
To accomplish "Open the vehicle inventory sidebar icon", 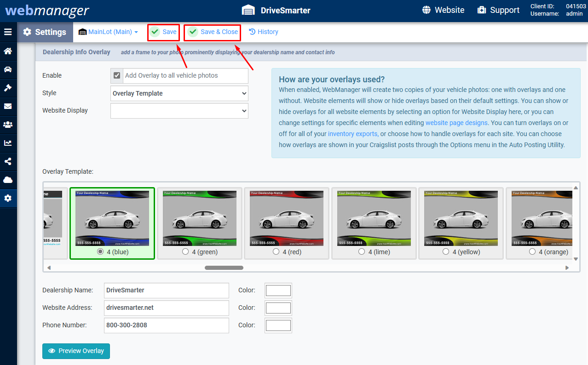I will point(8,69).
